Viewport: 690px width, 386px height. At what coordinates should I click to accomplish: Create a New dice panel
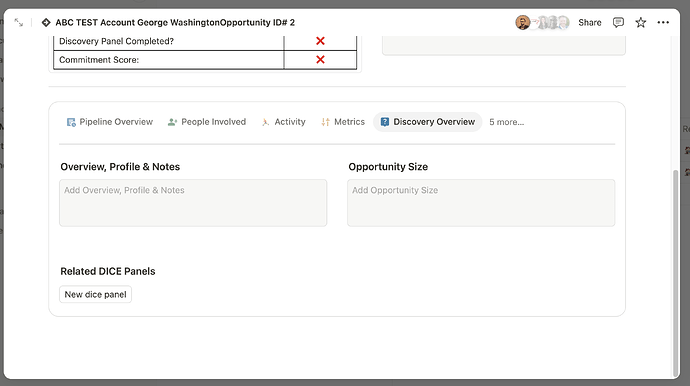(95, 294)
